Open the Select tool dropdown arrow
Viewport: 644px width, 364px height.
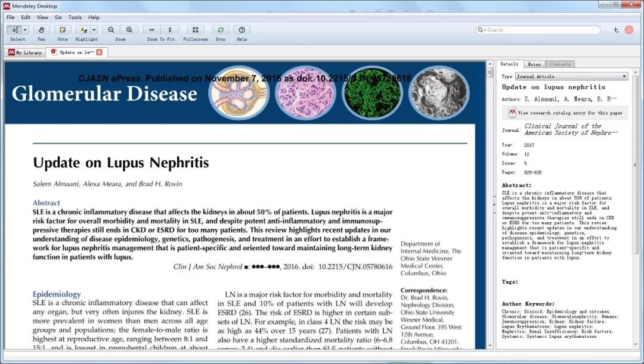pyautogui.click(x=25, y=30)
